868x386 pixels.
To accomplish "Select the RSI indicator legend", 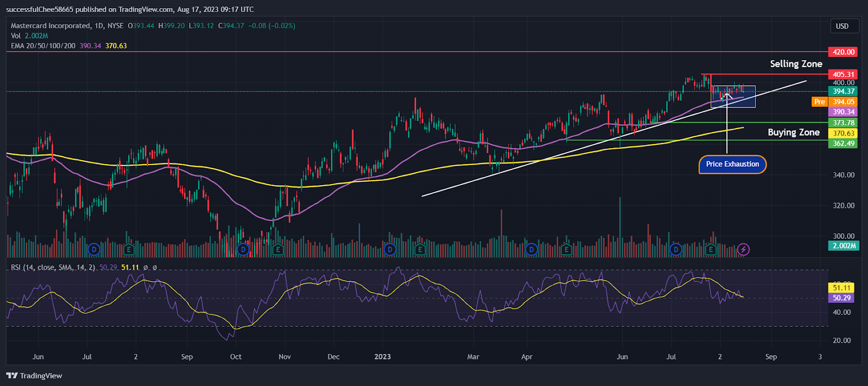I will (53, 267).
